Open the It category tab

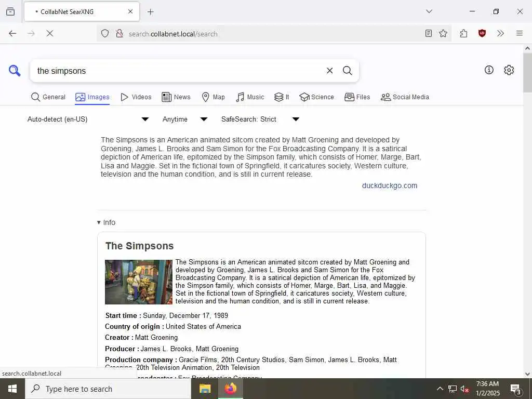click(282, 97)
